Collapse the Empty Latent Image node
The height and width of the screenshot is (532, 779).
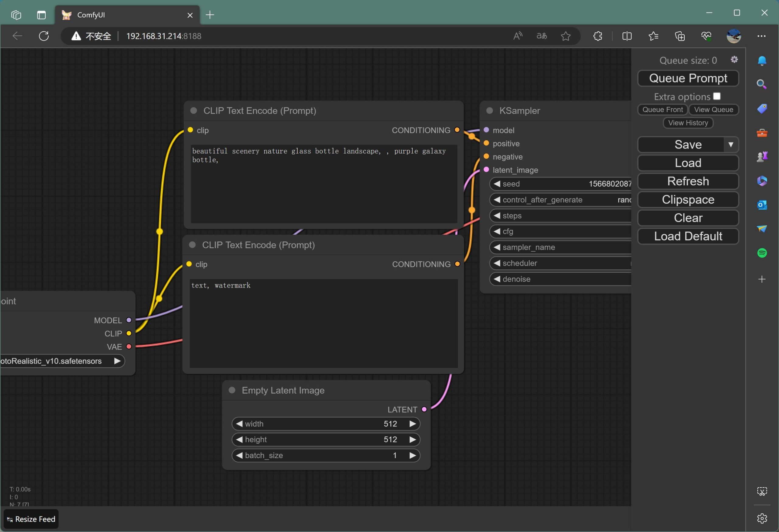coord(232,390)
